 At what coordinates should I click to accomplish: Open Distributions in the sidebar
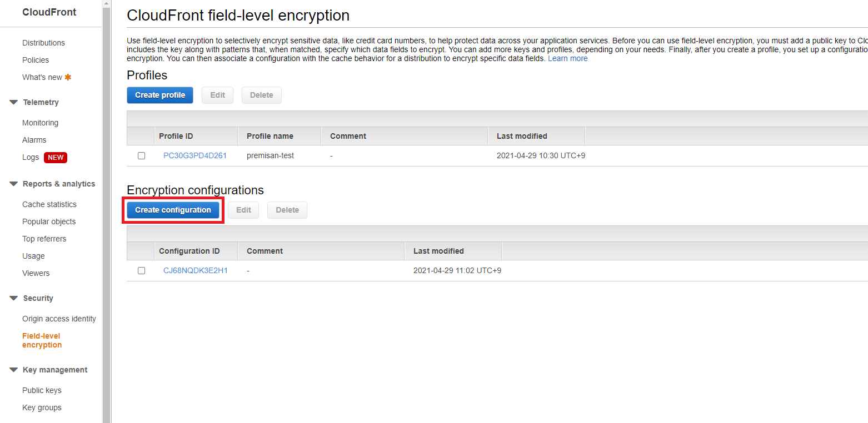[x=43, y=43]
